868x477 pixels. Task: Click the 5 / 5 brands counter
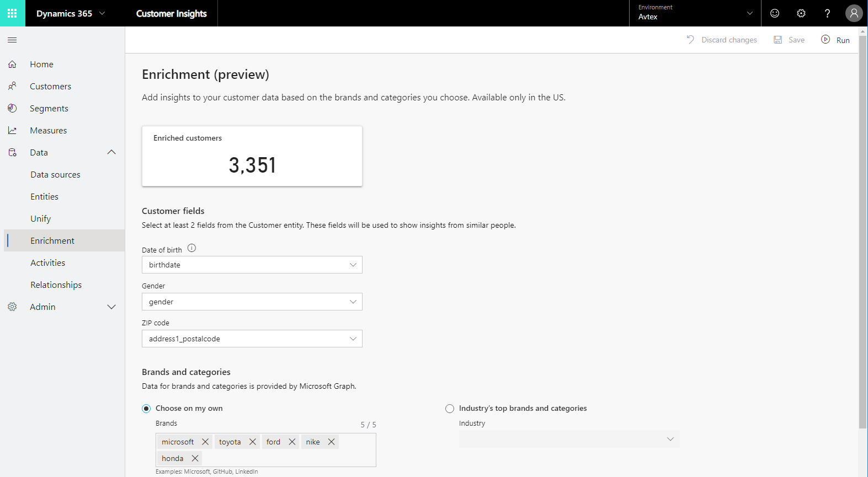368,425
